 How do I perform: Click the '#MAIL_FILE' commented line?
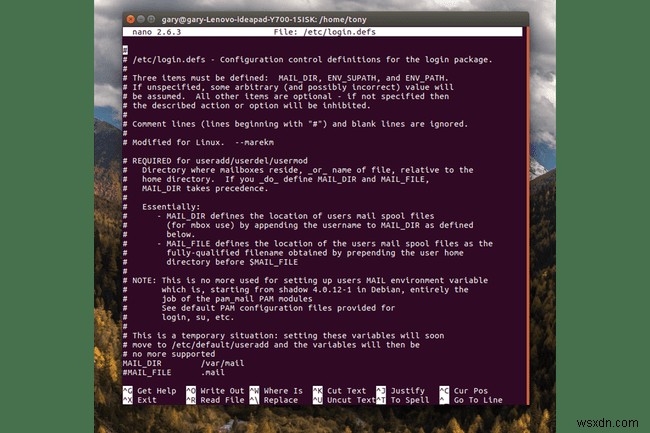pyautogui.click(x=174, y=373)
